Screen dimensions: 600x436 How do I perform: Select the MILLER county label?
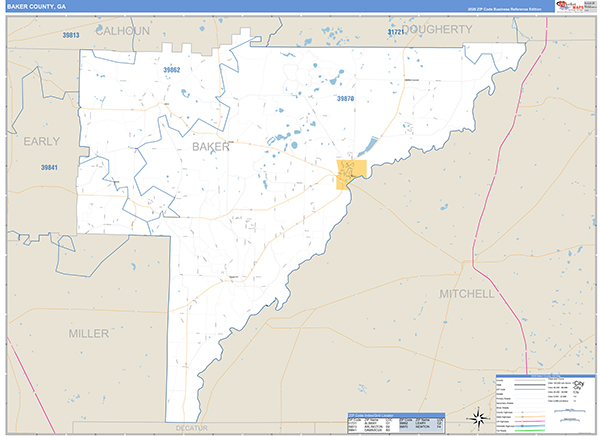point(89,333)
